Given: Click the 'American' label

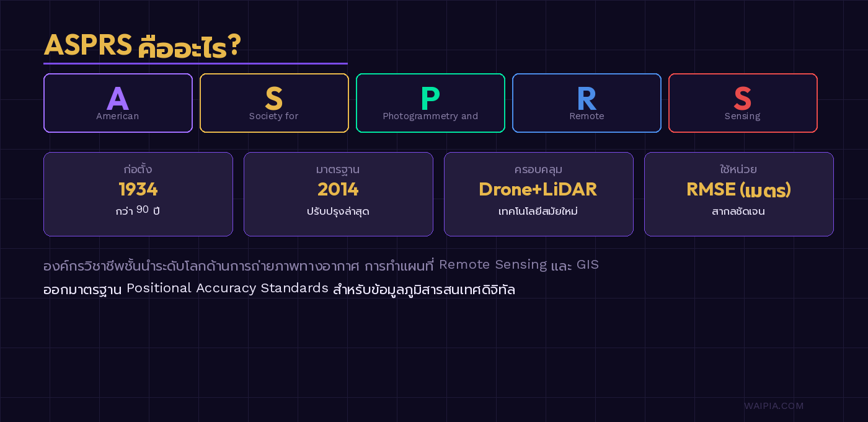Looking at the screenshot, I should click(x=118, y=116).
